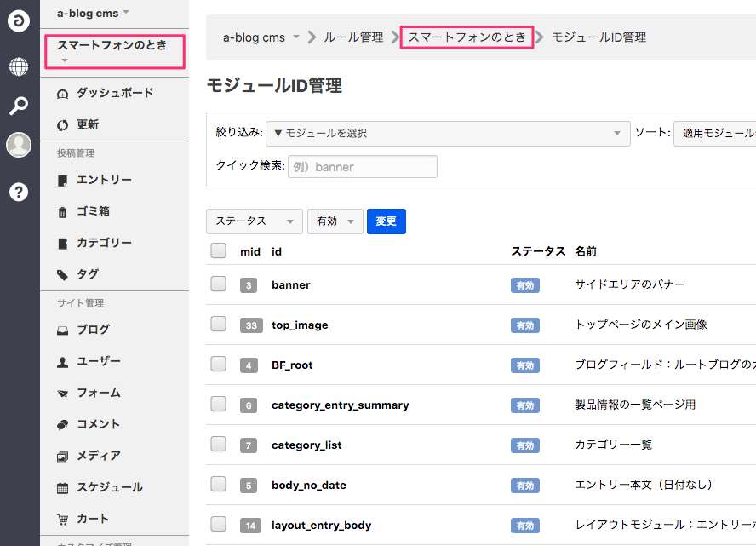Select the top_image row checkbox
This screenshot has width=756, height=546.
219,325
